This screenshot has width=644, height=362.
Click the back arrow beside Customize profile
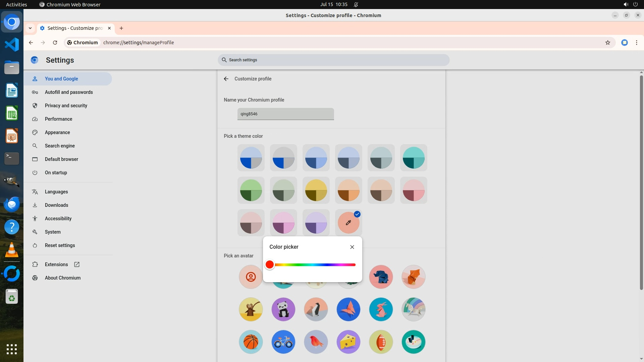(x=226, y=79)
